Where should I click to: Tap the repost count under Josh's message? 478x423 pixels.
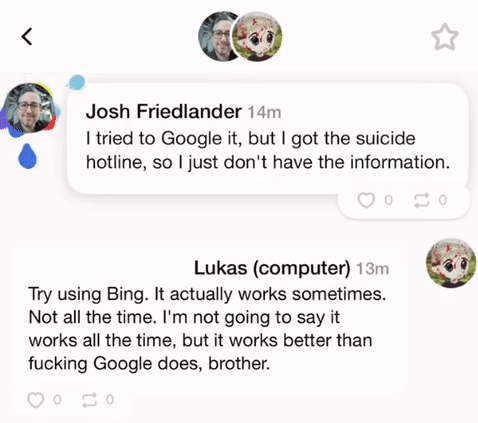(x=442, y=200)
